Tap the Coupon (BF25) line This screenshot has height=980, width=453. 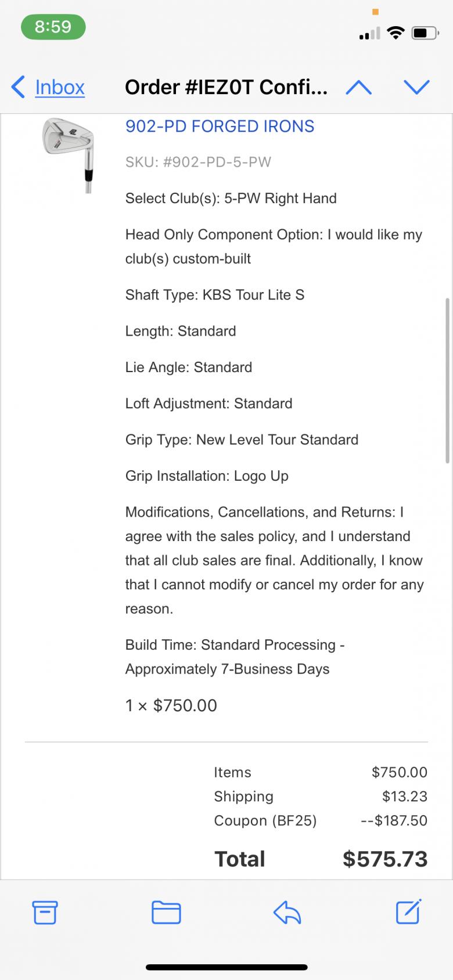tap(265, 820)
